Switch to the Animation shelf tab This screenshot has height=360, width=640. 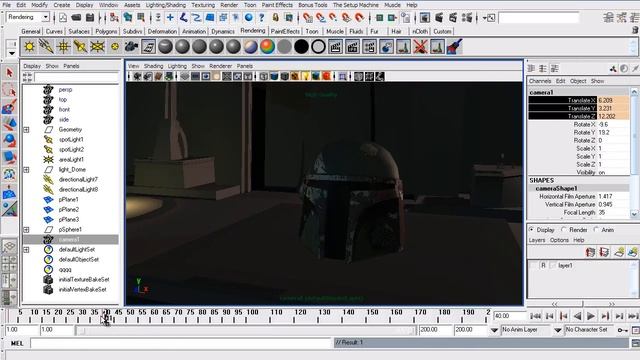(194, 31)
